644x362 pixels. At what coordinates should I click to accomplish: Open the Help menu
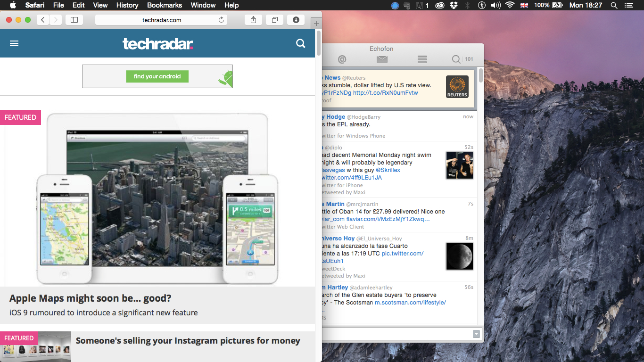point(231,5)
